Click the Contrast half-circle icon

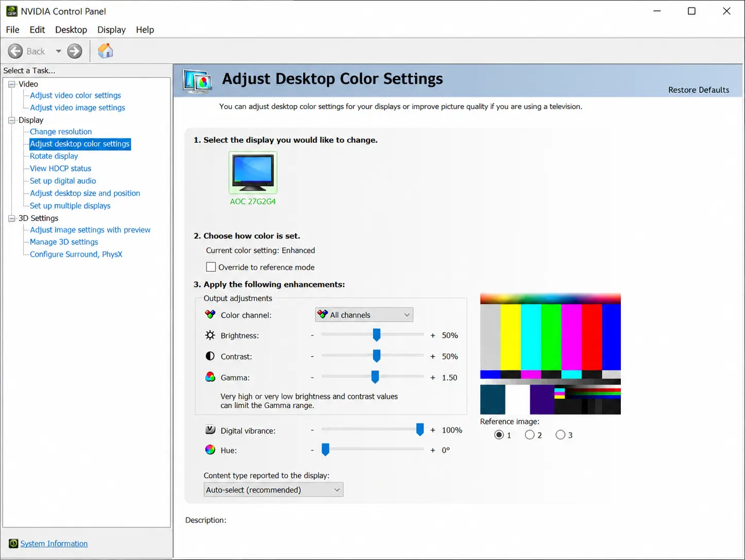(x=210, y=357)
